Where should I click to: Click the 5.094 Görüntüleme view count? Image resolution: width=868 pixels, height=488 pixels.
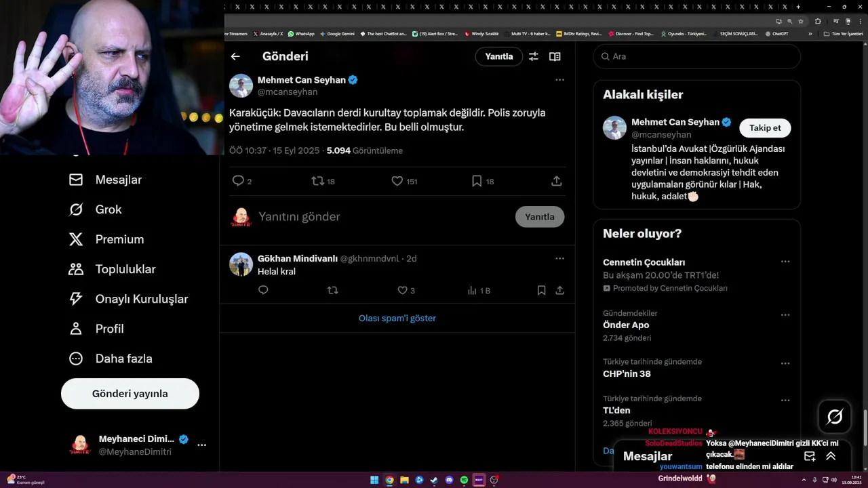point(365,150)
